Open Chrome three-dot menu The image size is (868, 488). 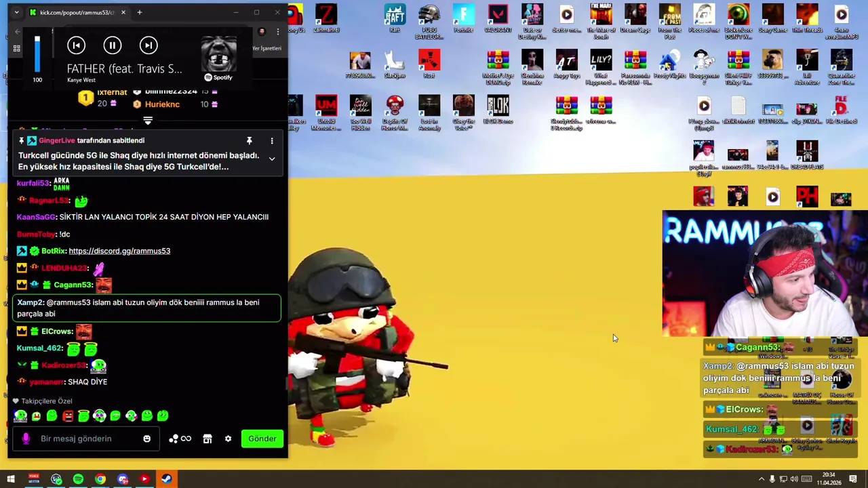(x=277, y=31)
